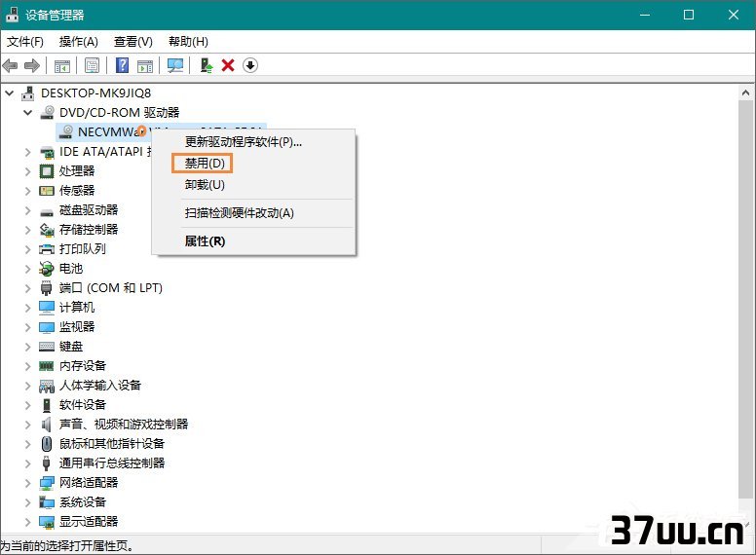
Task: Click the ports (COM and LPT) icon
Action: [47, 287]
